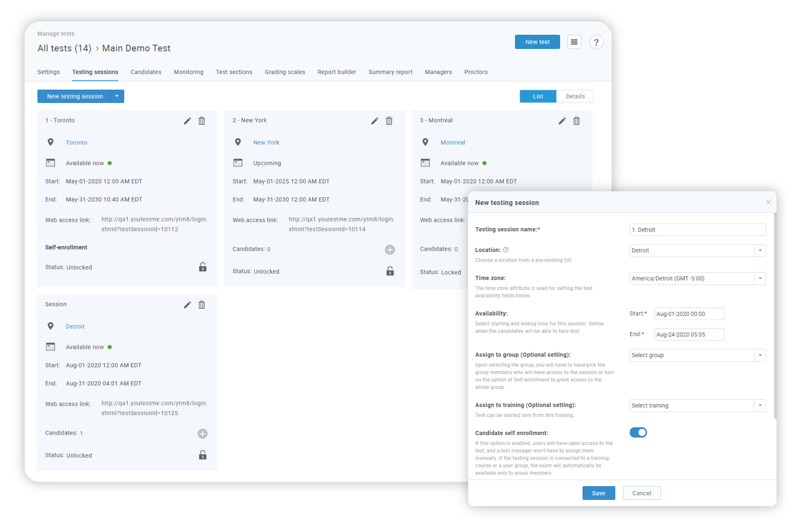Click the New test button

click(537, 42)
